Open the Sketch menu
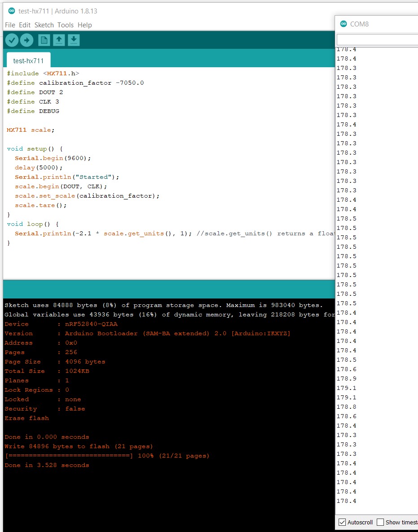The image size is (418, 532). point(44,25)
